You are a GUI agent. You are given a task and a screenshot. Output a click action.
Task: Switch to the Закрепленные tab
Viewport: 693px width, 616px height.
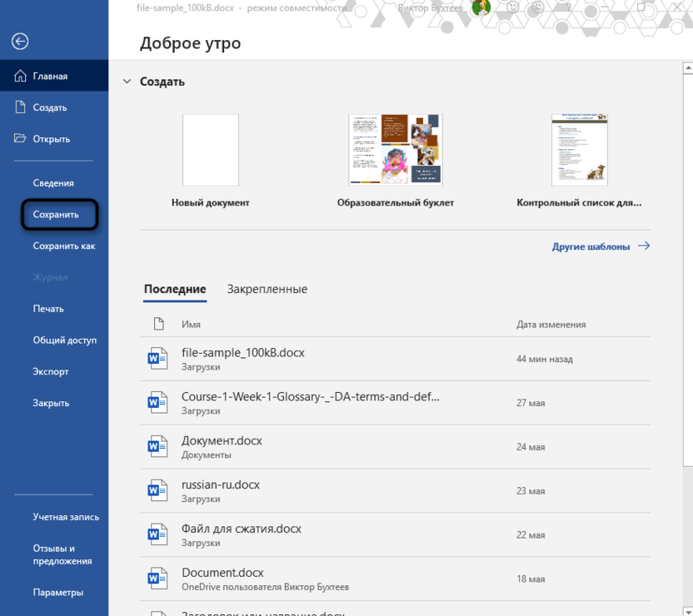point(267,289)
